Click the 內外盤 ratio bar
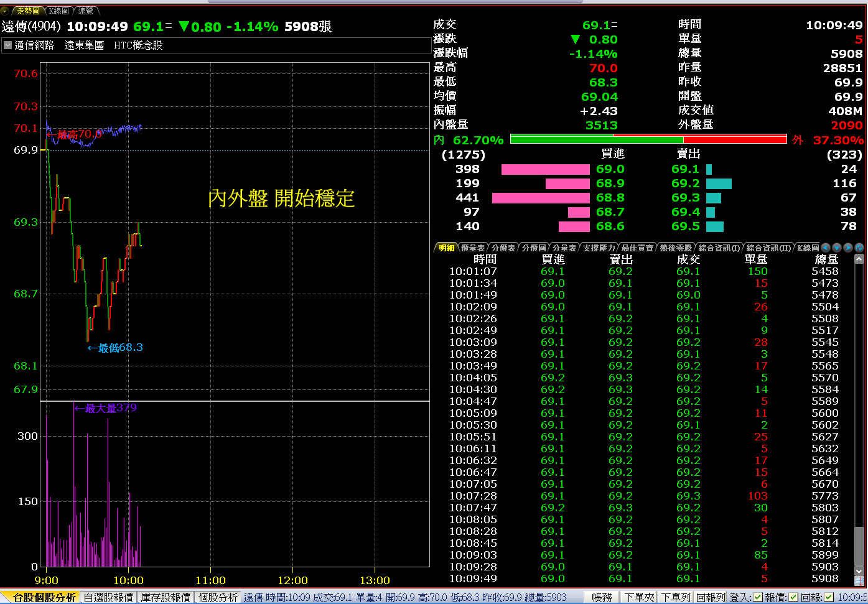 [x=648, y=139]
